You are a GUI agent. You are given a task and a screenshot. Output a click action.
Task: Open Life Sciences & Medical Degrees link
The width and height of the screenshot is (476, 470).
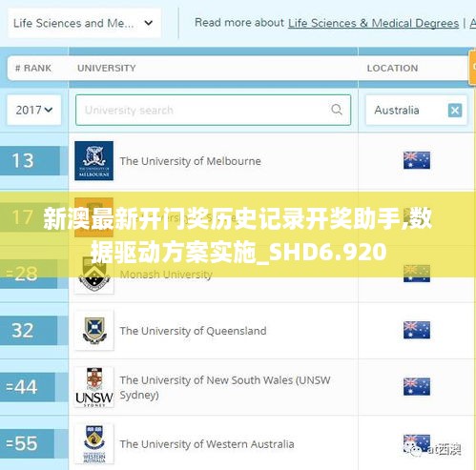373,23
